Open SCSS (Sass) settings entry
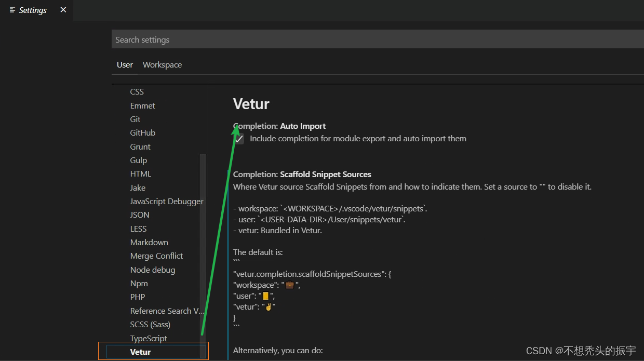Screen dimensions: 644x361 click(150, 324)
